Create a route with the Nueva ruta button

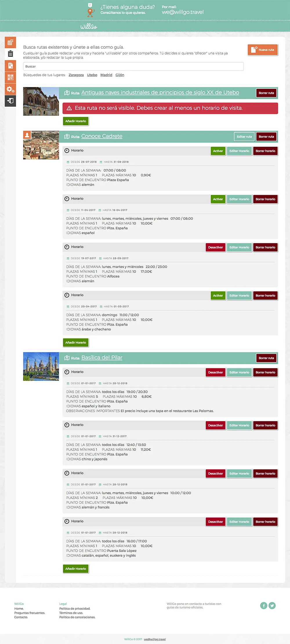coord(262,50)
